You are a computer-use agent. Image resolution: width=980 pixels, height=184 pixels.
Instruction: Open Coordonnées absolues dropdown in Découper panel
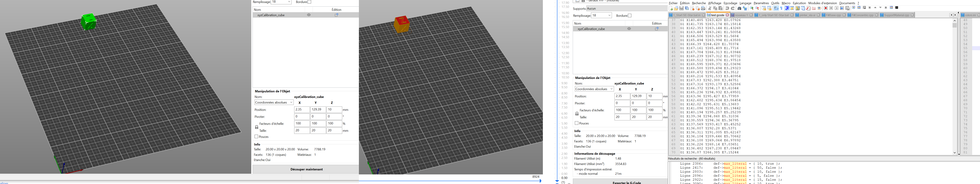[274, 102]
